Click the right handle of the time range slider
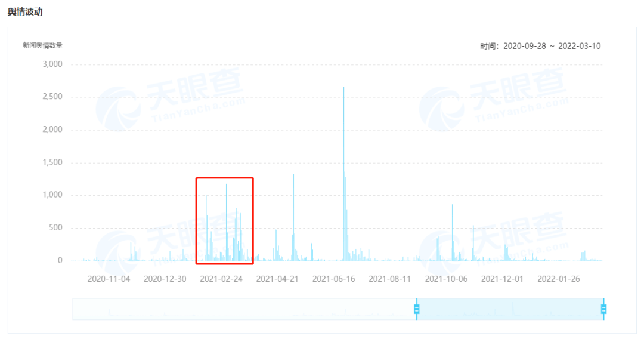644x342 pixels. pyautogui.click(x=603, y=309)
